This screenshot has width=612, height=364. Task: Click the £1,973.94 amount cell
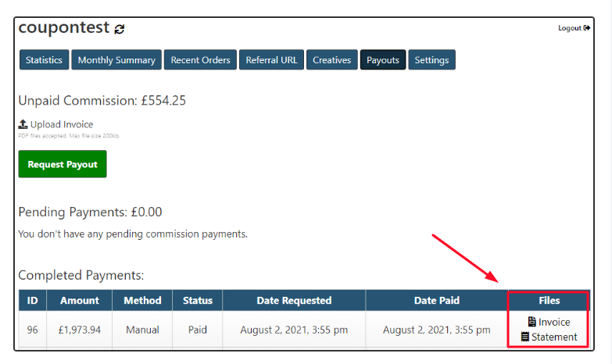[79, 330]
